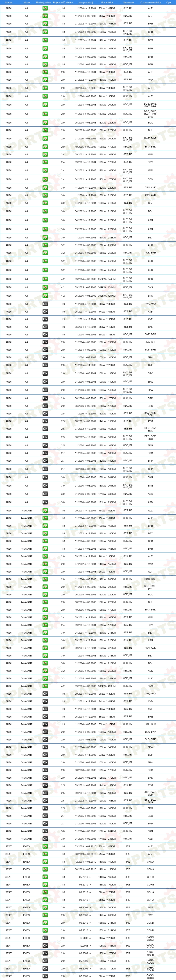Click diesel ON icon in A4 2.5 AYM 8E2 row
This screenshot has width=176, height=980.
tap(45, 421)
